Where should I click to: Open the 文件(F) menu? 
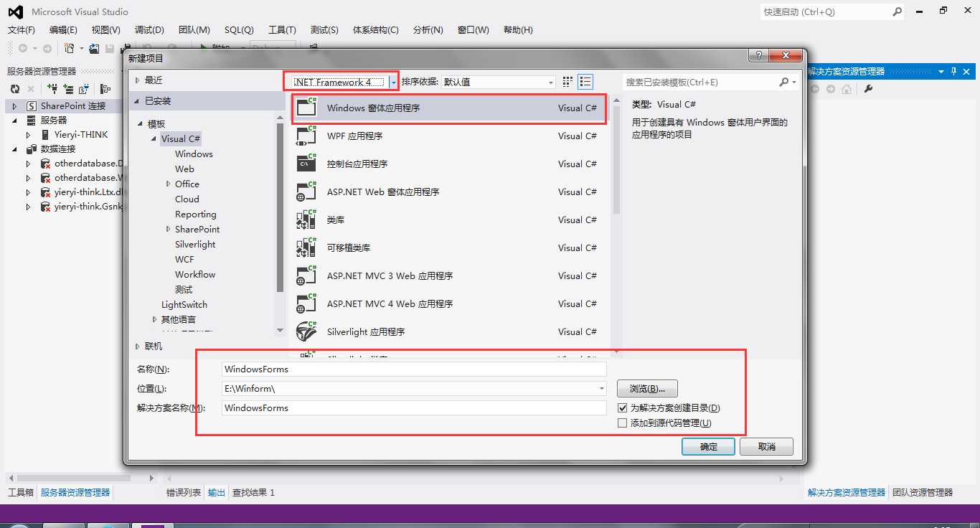pyautogui.click(x=21, y=30)
